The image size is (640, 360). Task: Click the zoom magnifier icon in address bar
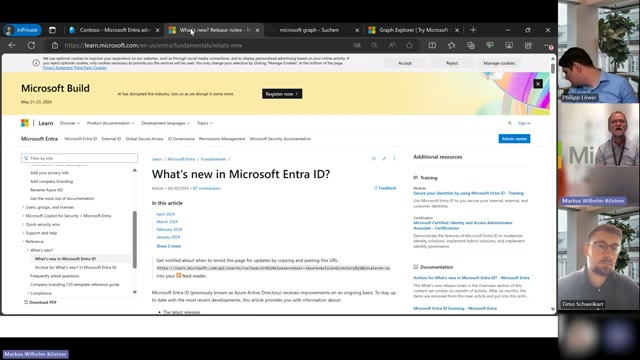click(x=374, y=45)
